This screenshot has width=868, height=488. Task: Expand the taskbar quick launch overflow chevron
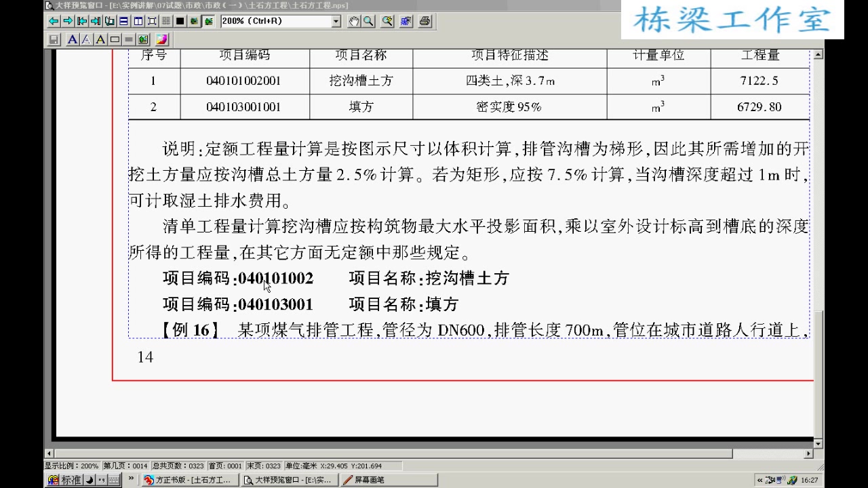[130, 479]
